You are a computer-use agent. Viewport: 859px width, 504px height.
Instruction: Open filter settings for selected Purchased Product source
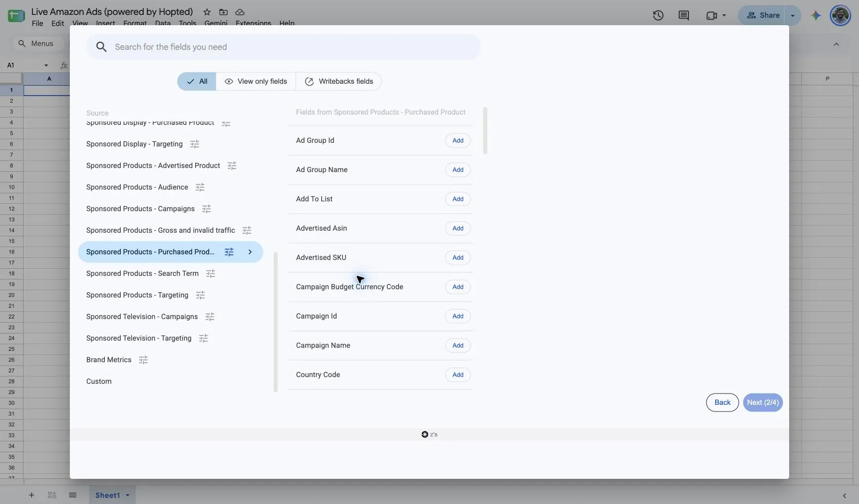pyautogui.click(x=229, y=252)
